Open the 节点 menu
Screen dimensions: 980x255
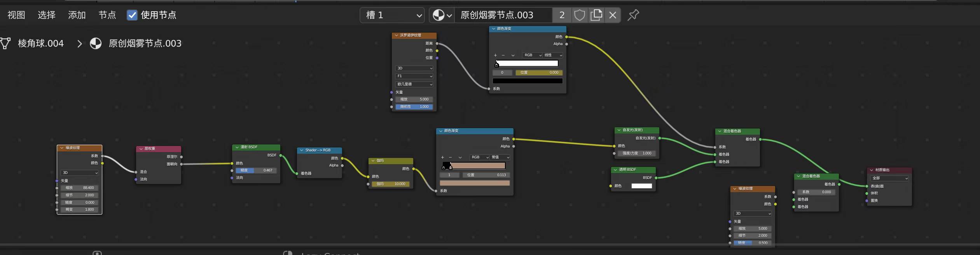(107, 15)
